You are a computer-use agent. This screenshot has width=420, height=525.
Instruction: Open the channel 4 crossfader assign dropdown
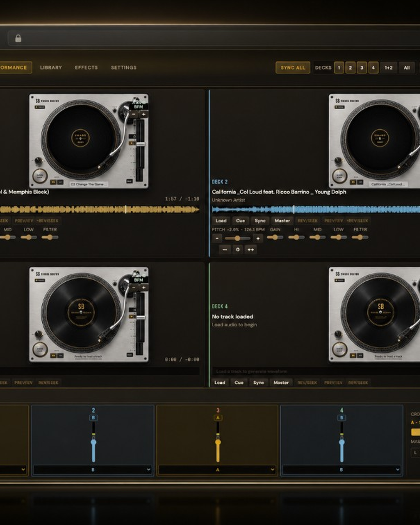point(341,469)
